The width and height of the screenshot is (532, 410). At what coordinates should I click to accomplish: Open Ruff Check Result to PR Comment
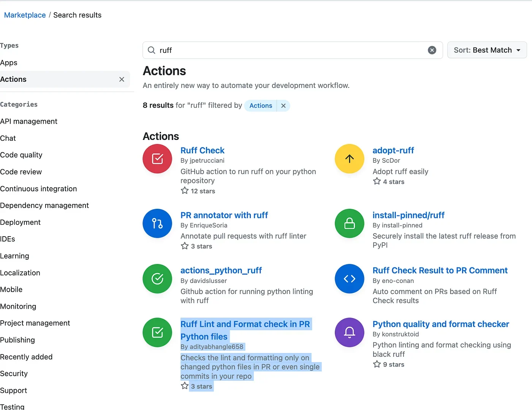(440, 270)
